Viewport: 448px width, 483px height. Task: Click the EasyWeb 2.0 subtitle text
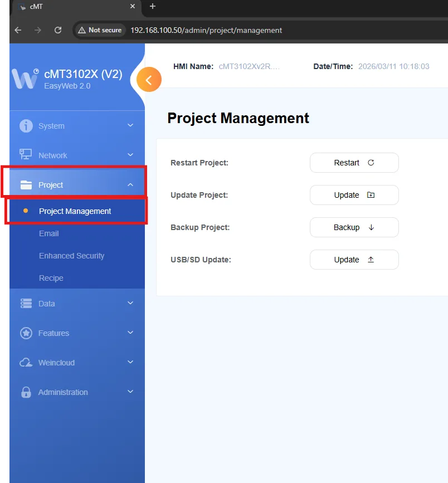tap(67, 86)
